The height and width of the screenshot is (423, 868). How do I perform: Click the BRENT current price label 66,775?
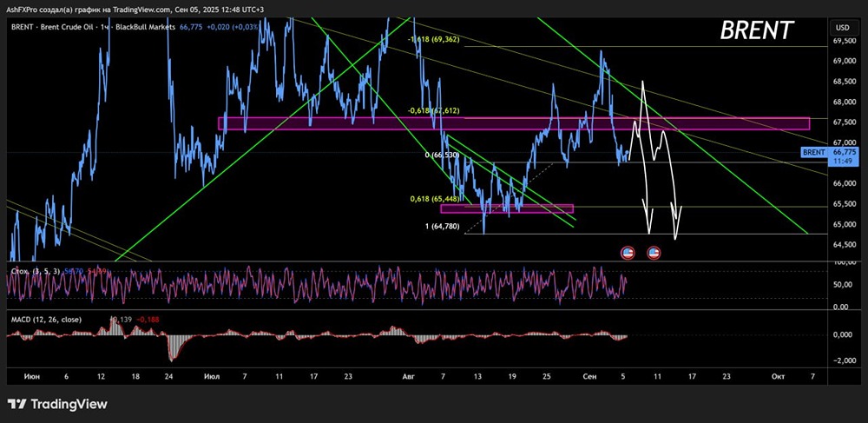(x=829, y=151)
